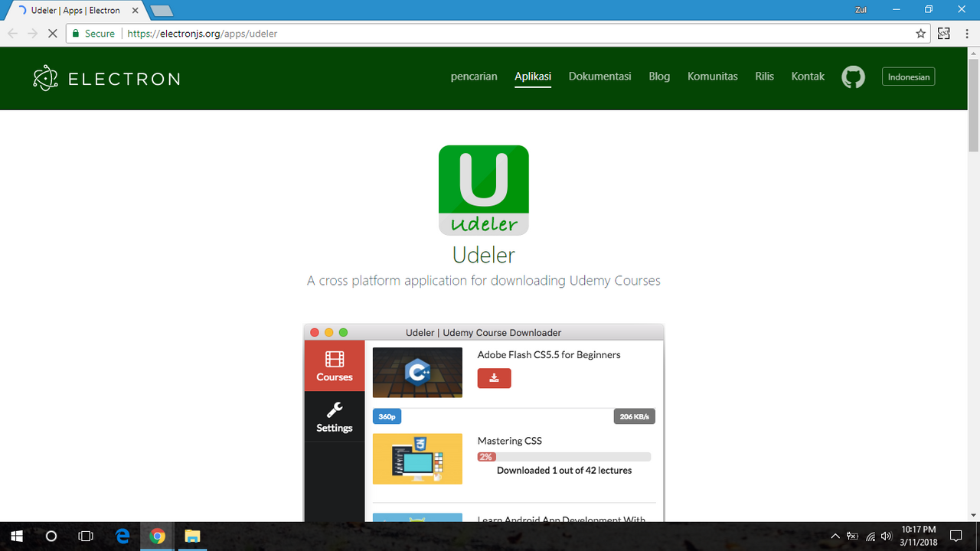
Task: Click the Electron logo in header
Action: [x=106, y=78]
